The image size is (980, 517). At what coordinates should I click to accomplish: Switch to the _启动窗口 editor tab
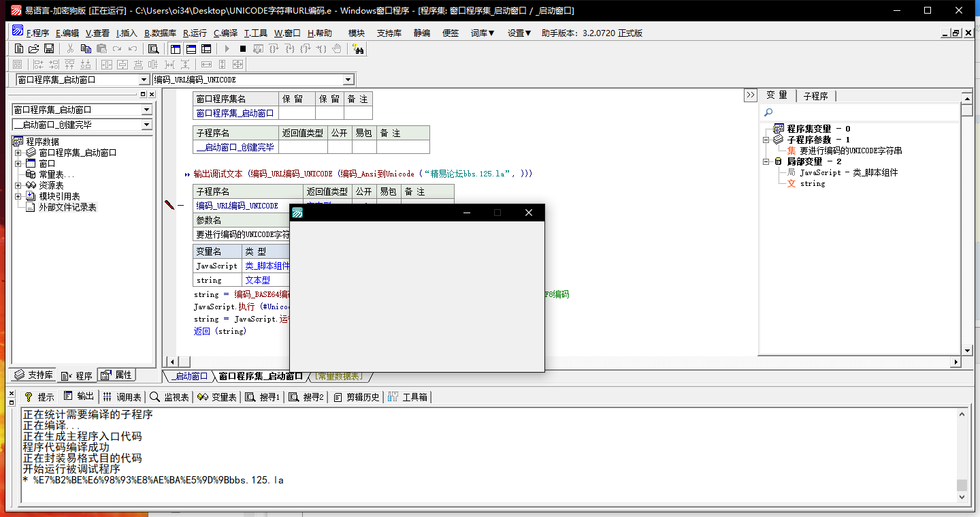[190, 376]
